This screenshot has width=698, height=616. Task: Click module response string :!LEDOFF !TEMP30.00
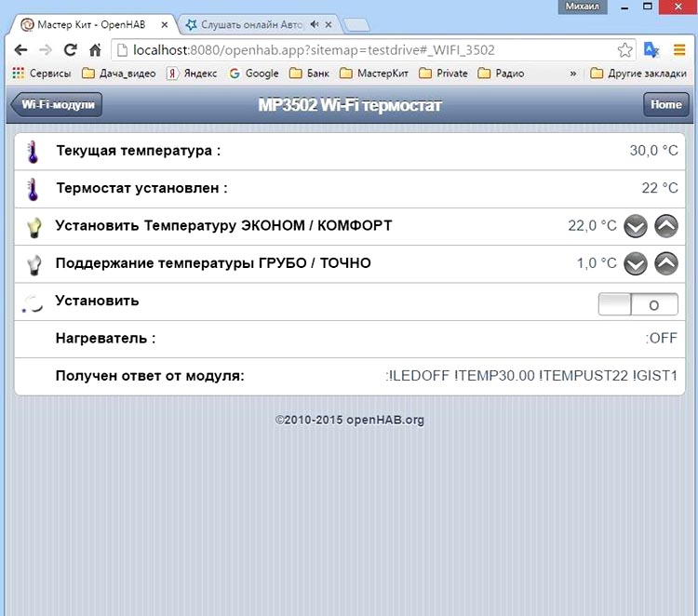point(531,376)
